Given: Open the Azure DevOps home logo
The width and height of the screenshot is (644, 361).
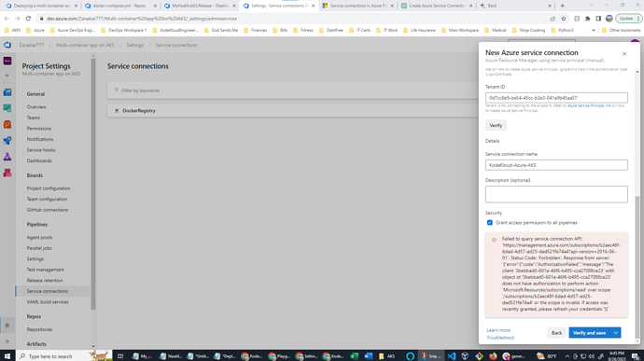Looking at the screenshot, I should click(x=7, y=45).
